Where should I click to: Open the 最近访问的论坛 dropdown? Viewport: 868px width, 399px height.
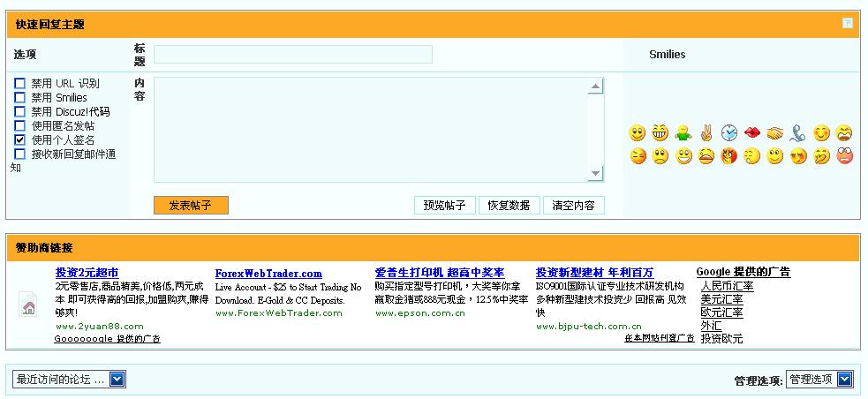(x=69, y=379)
